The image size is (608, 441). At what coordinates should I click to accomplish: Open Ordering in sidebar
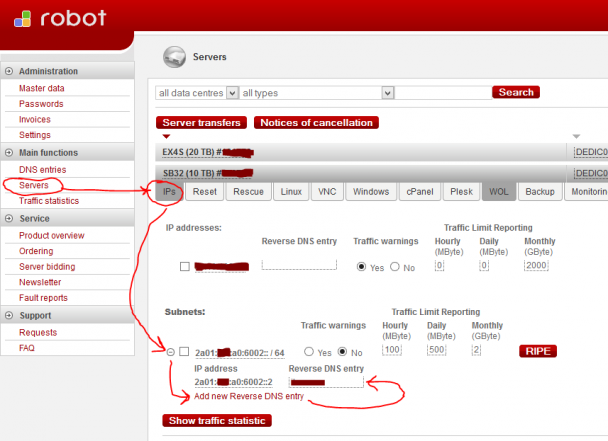click(x=36, y=251)
